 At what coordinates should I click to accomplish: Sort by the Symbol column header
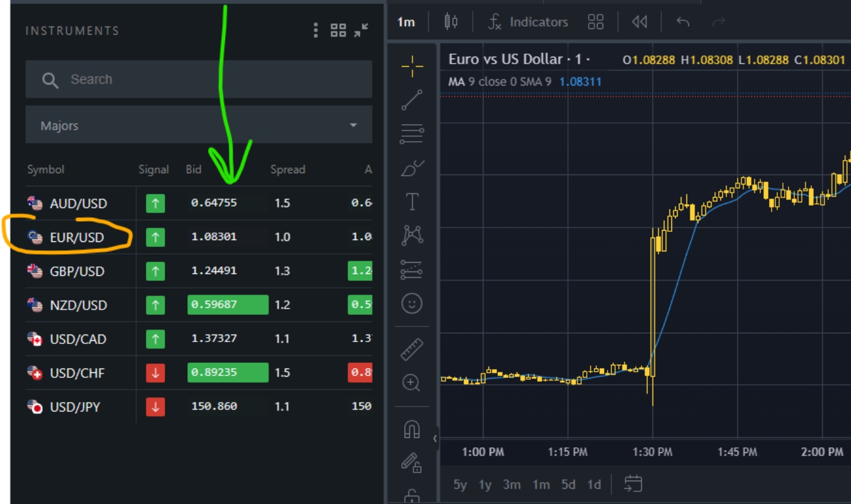46,169
